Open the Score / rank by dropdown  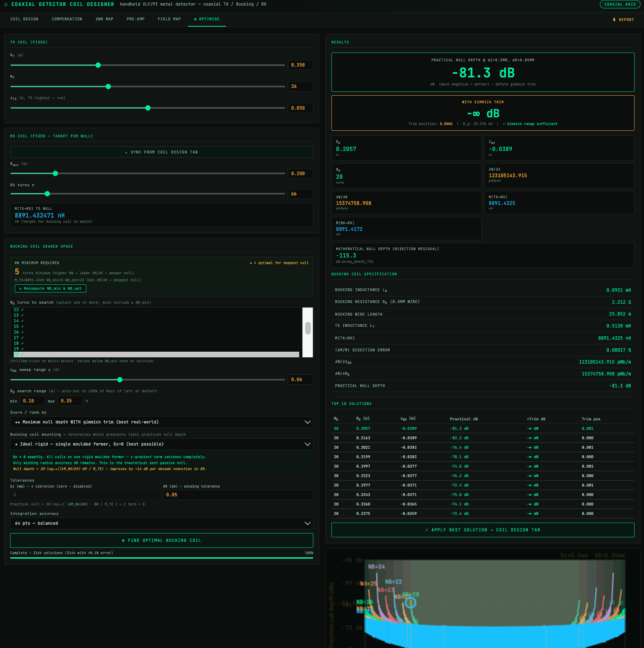coord(162,422)
